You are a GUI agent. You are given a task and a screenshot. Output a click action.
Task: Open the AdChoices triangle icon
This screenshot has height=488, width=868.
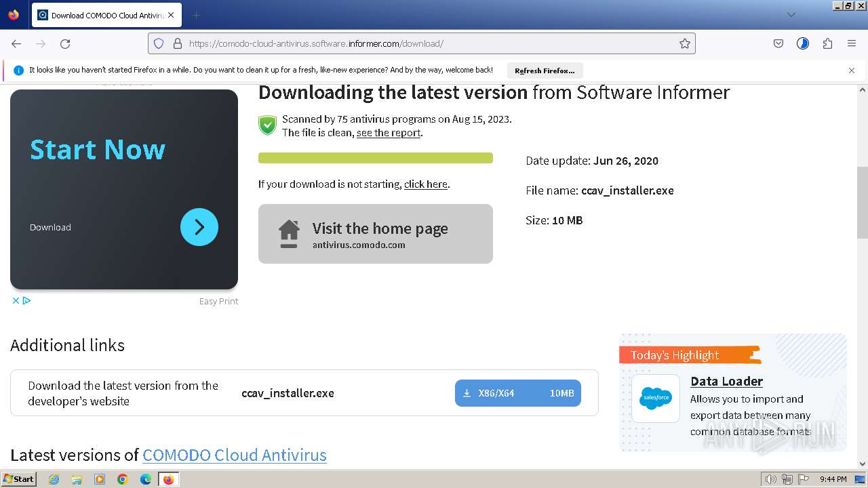[x=26, y=300]
